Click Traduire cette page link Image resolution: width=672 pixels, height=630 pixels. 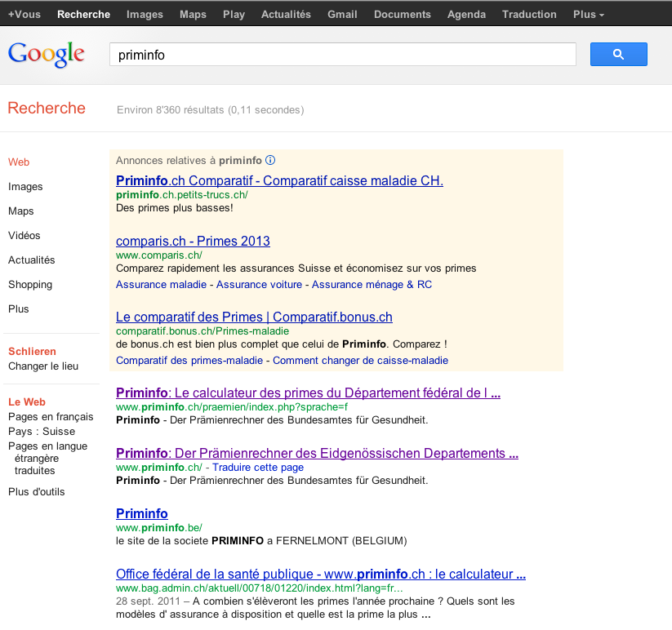(258, 468)
